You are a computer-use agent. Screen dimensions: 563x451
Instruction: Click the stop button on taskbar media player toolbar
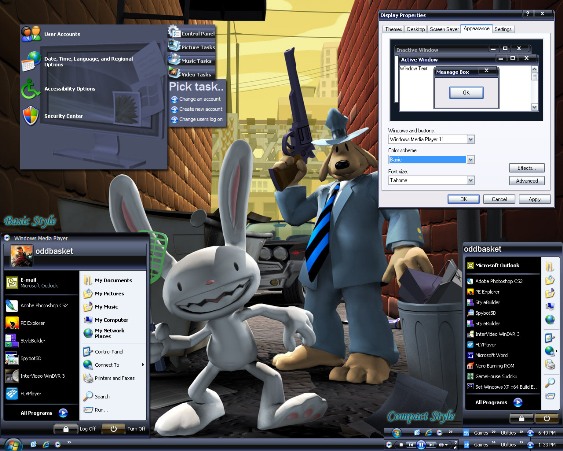(401, 445)
